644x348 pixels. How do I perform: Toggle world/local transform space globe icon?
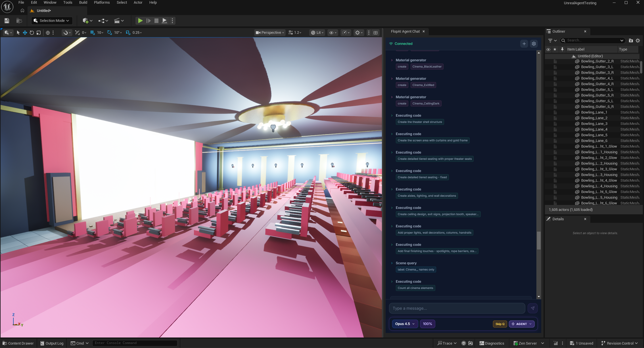pos(48,33)
